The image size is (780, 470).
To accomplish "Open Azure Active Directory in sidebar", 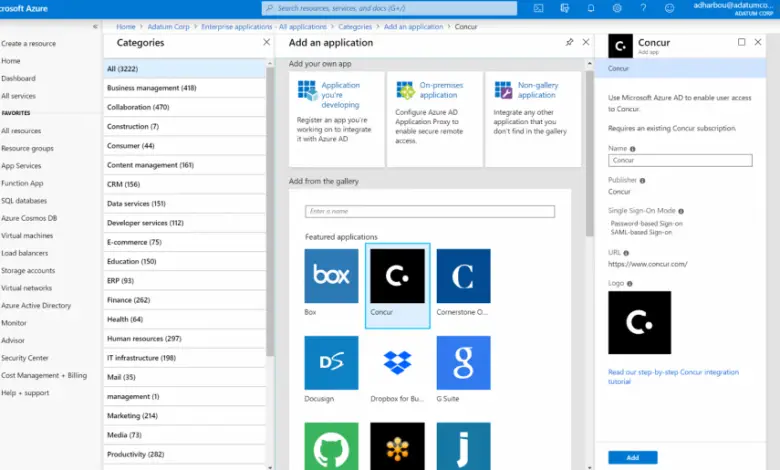I will [36, 305].
